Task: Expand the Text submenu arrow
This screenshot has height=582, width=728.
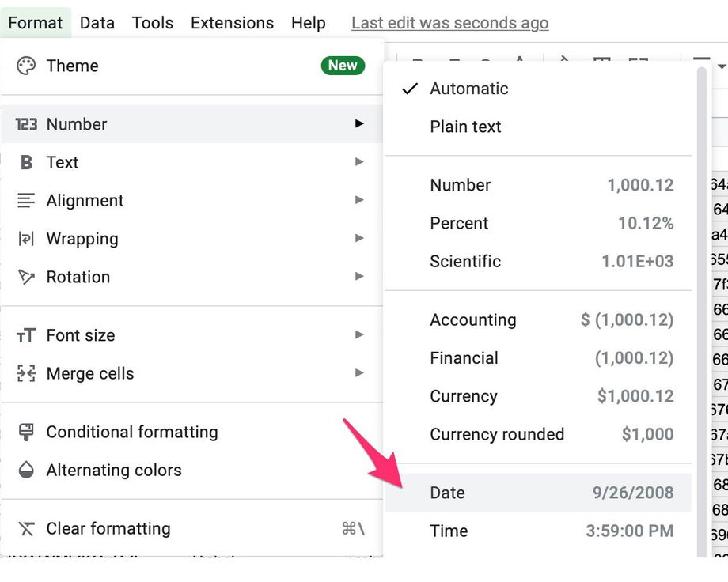Action: 359,162
